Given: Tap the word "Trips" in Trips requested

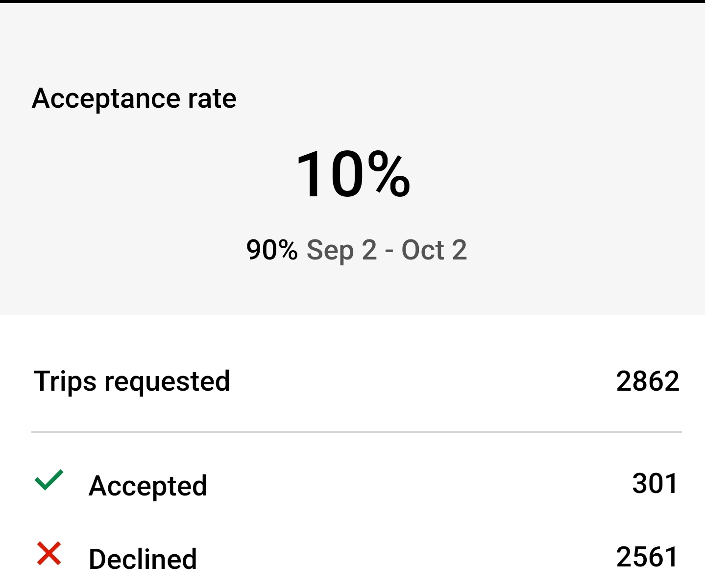Looking at the screenshot, I should [65, 381].
